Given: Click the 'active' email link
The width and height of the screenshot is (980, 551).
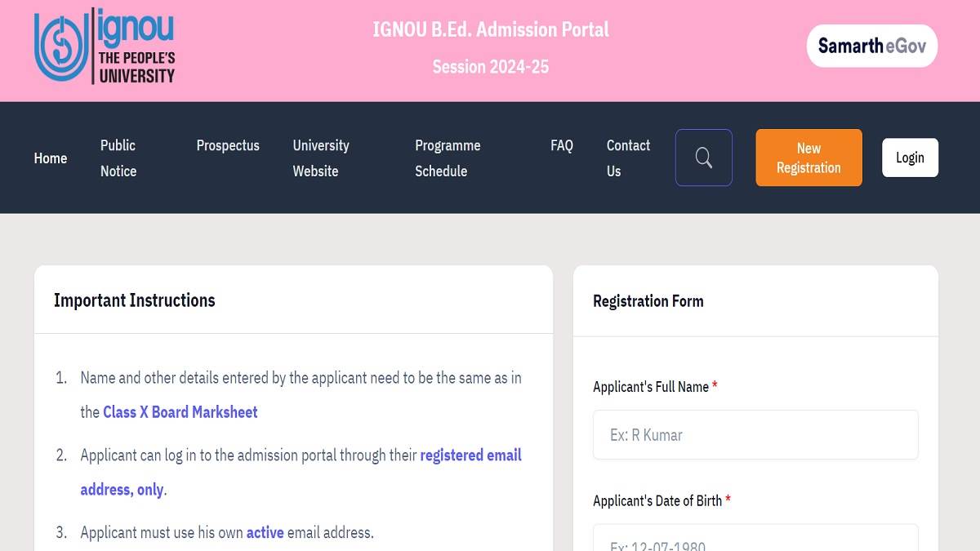Looking at the screenshot, I should coord(265,531).
